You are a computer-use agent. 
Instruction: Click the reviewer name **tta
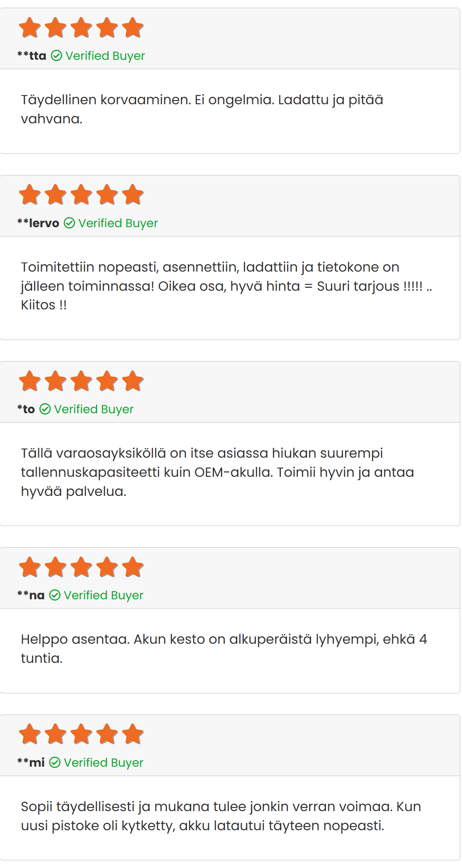tap(32, 56)
